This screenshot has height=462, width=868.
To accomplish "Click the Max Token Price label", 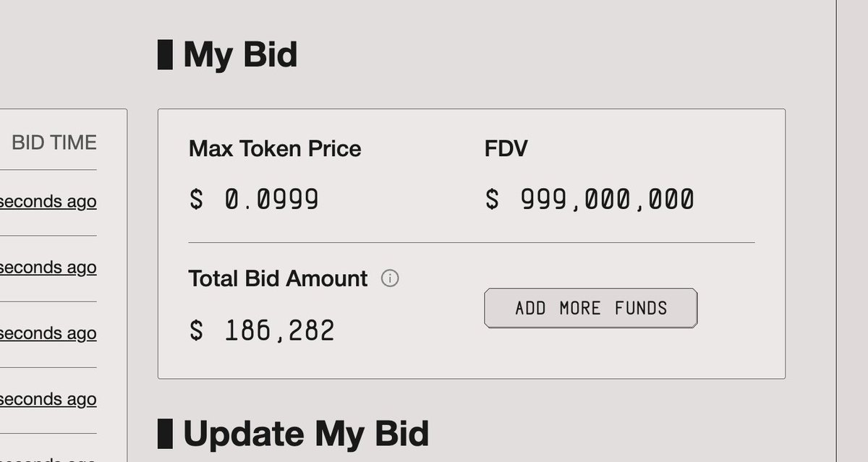I will [x=275, y=149].
